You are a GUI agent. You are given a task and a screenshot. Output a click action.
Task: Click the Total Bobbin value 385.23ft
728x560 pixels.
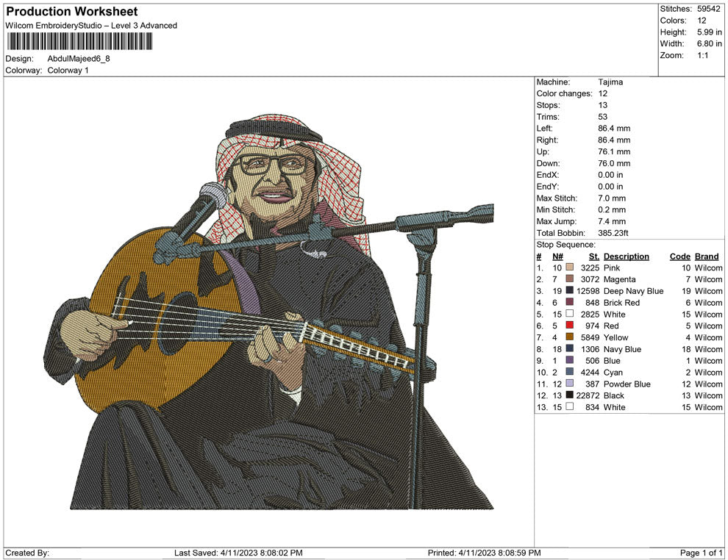point(613,233)
